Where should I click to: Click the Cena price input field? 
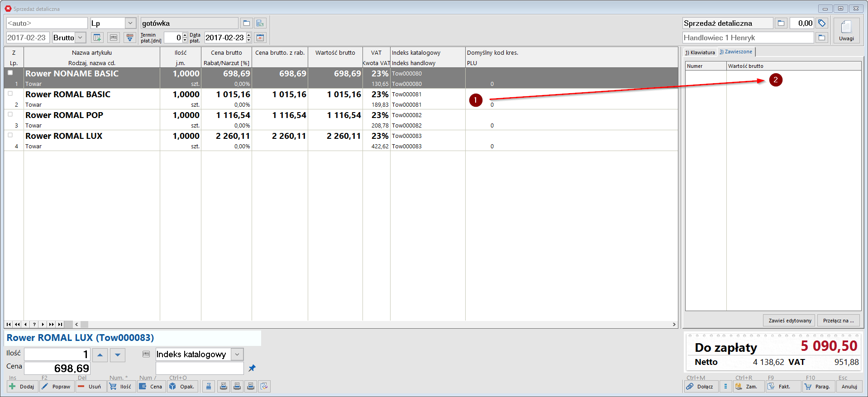pos(57,369)
